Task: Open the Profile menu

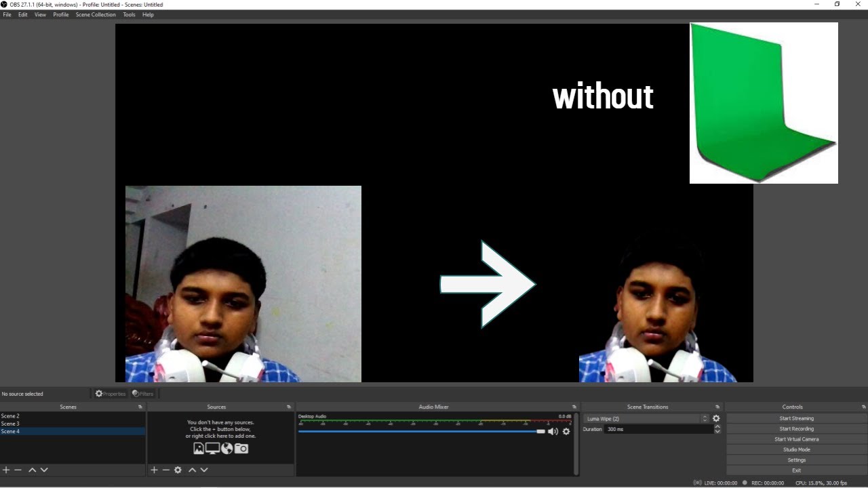Action: 61,14
